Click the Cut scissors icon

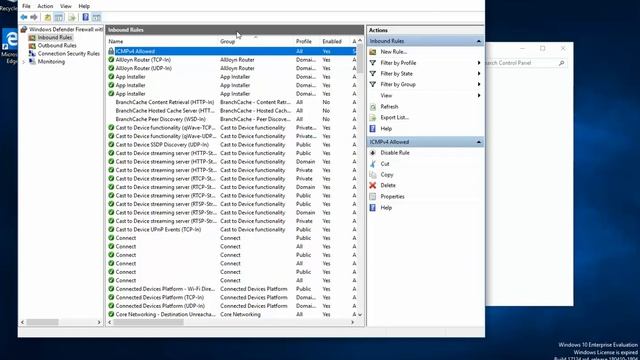(373, 164)
